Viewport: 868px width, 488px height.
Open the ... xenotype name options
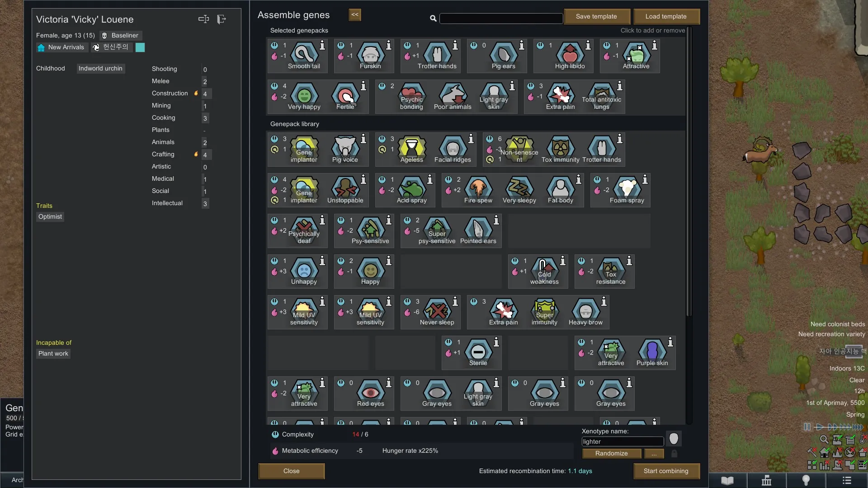[654, 454]
